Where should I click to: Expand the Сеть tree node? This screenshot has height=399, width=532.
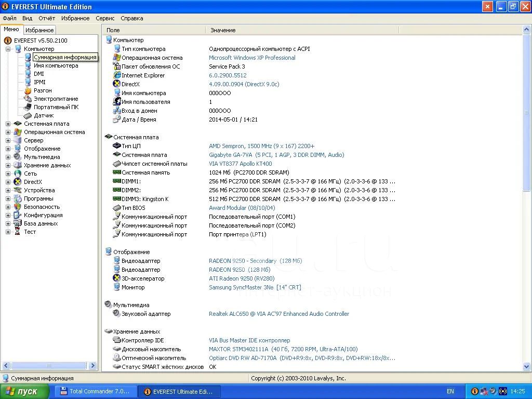(8, 174)
